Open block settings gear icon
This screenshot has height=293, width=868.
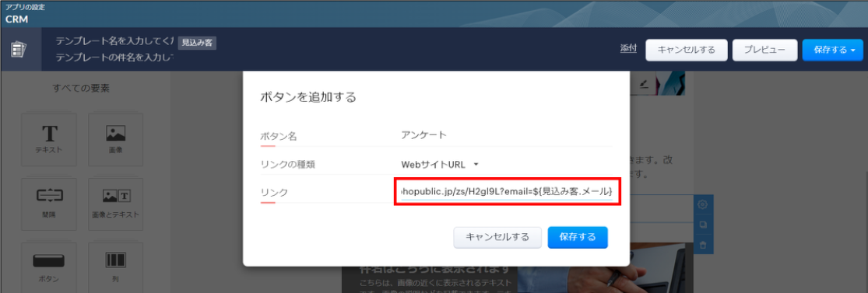(x=703, y=204)
